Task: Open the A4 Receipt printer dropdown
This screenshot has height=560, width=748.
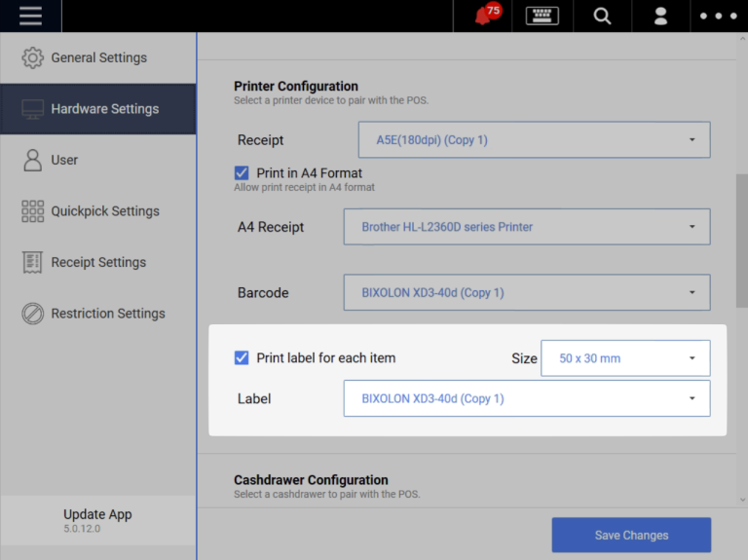Action: 526,227
